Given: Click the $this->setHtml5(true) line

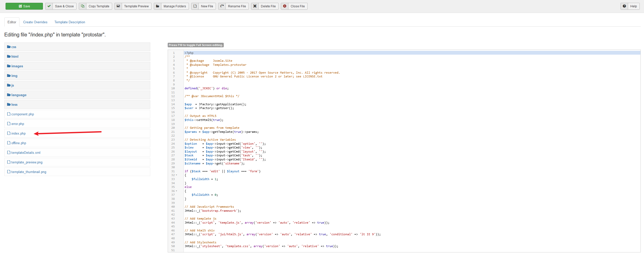Looking at the screenshot, I should (x=204, y=120).
